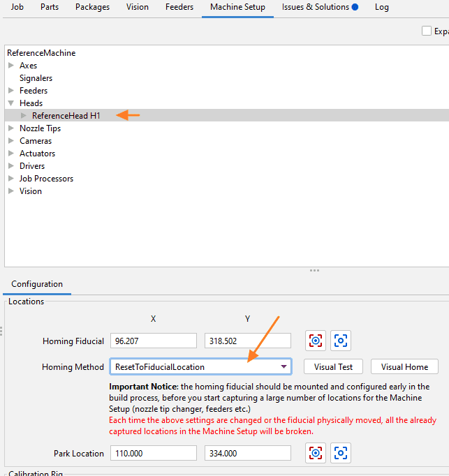Toggle the Expand checkbox at top right
Image resolution: width=449 pixels, height=476 pixels.
click(x=427, y=31)
